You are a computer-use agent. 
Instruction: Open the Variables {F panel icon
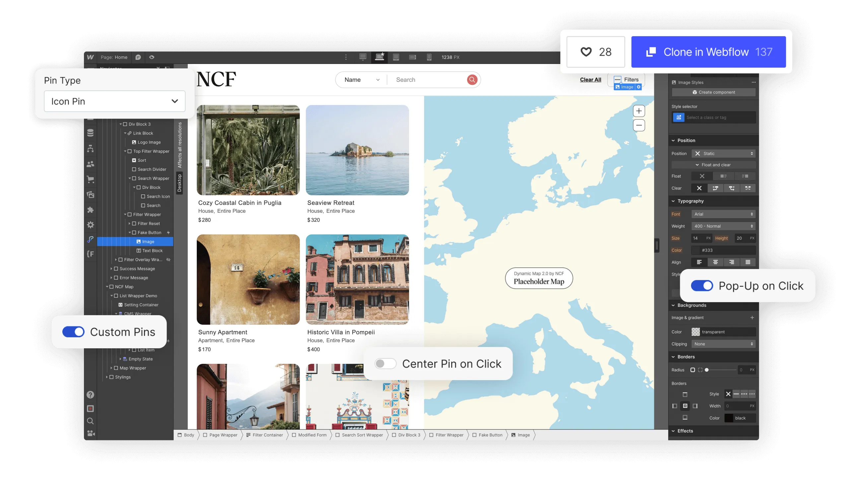coord(90,254)
